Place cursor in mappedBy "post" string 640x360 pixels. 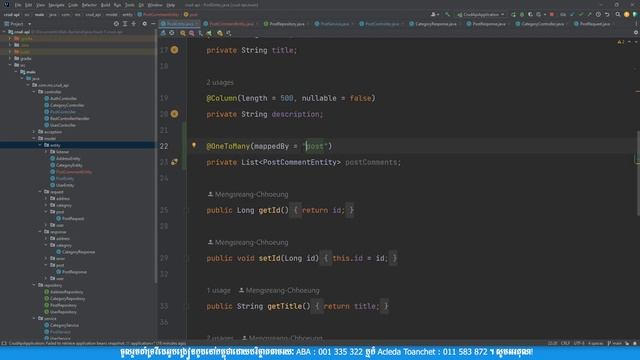(x=315, y=146)
